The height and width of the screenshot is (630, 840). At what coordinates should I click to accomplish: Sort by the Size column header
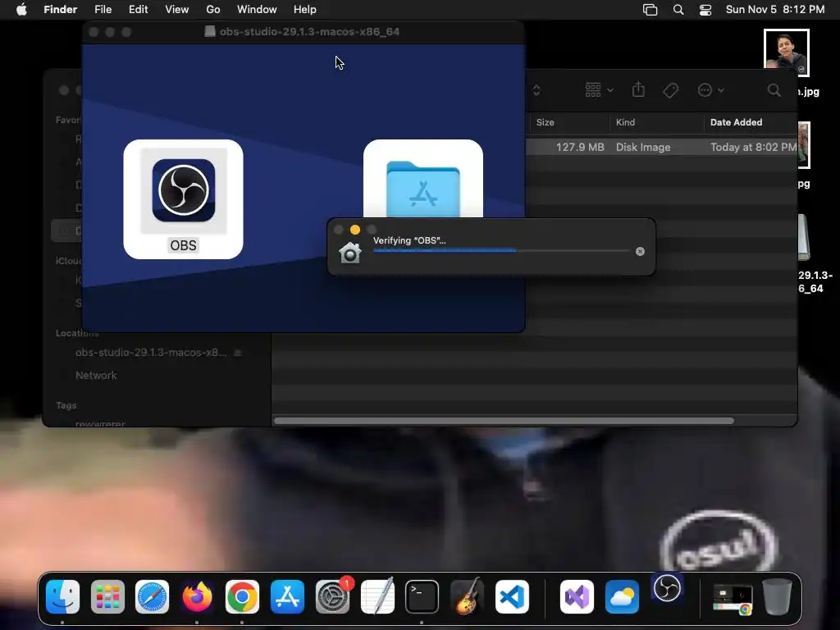[546, 122]
